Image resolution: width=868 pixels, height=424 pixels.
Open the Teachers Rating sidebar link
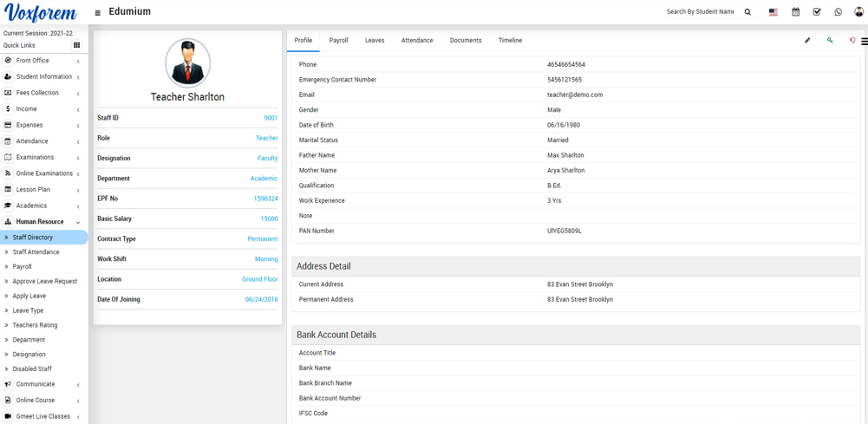click(x=35, y=325)
